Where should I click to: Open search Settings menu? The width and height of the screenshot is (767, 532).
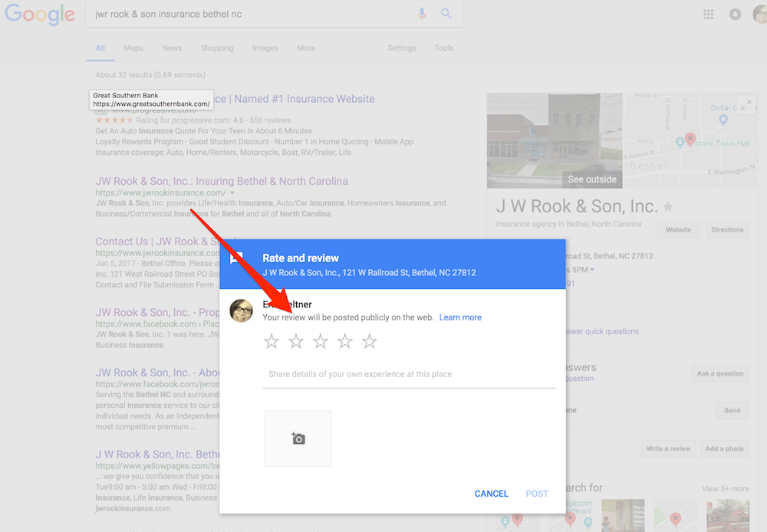(402, 48)
